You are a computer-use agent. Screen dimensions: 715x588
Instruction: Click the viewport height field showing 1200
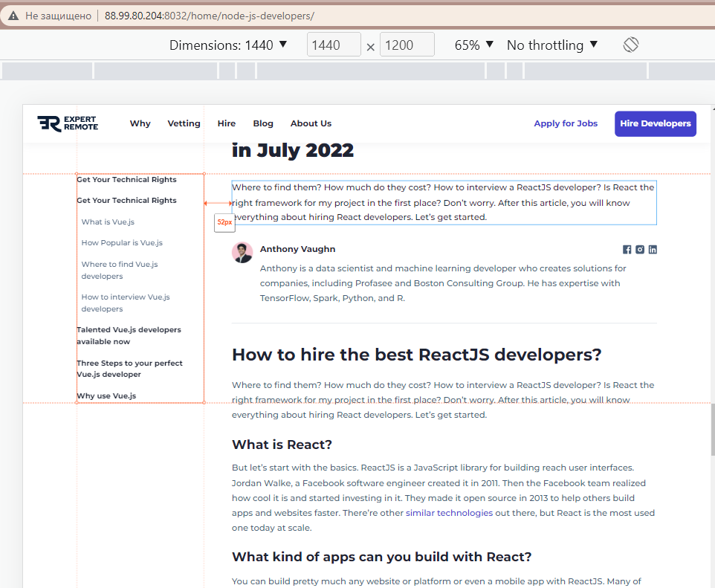[407, 45]
